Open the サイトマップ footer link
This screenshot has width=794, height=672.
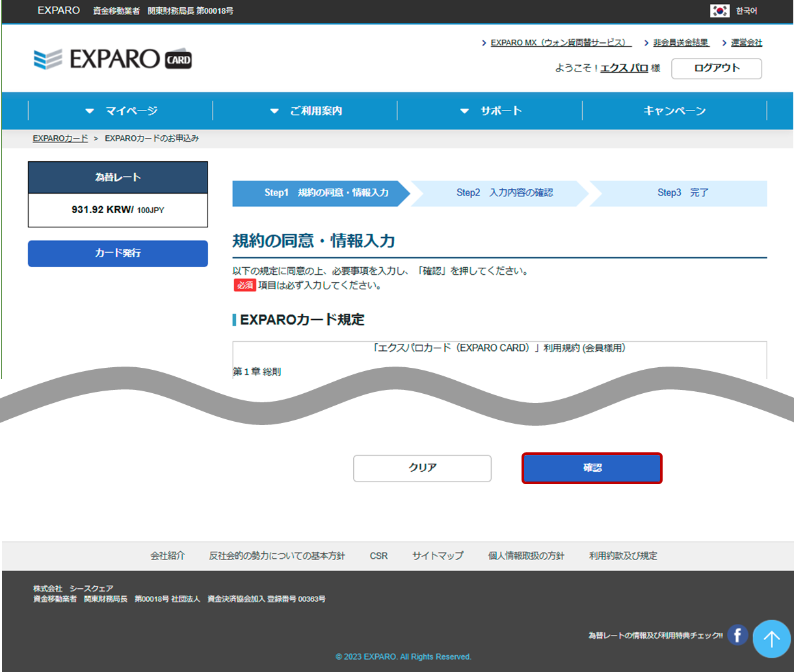coord(438,556)
